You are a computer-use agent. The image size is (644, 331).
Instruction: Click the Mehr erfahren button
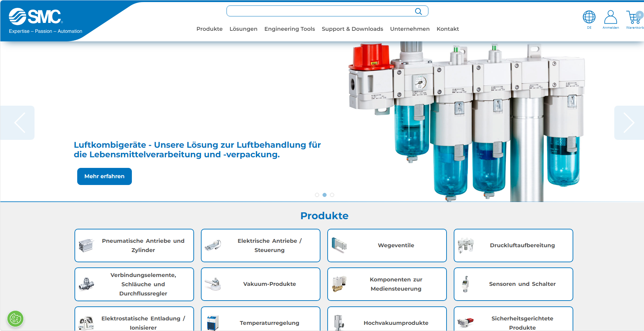(105, 176)
